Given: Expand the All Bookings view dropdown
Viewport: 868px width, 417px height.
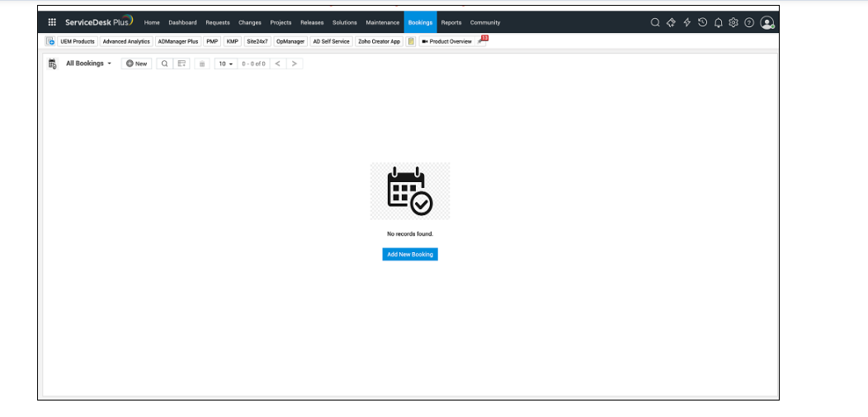Looking at the screenshot, I should pyautogui.click(x=88, y=63).
